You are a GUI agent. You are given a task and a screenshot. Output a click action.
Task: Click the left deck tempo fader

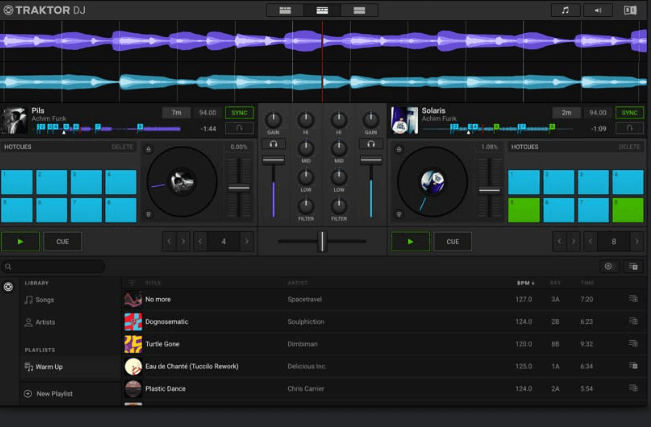click(x=239, y=188)
